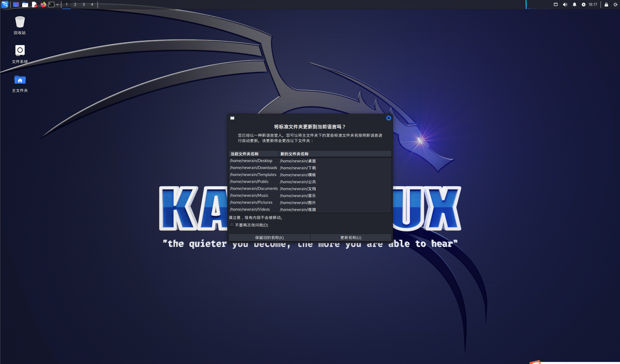Image resolution: width=620 pixels, height=364 pixels.
Task: Click the volume speaker icon
Action: pyautogui.click(x=565, y=5)
